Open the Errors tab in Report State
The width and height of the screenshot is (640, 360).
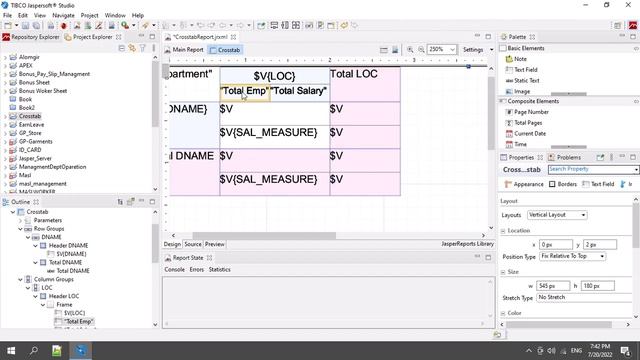(196, 270)
